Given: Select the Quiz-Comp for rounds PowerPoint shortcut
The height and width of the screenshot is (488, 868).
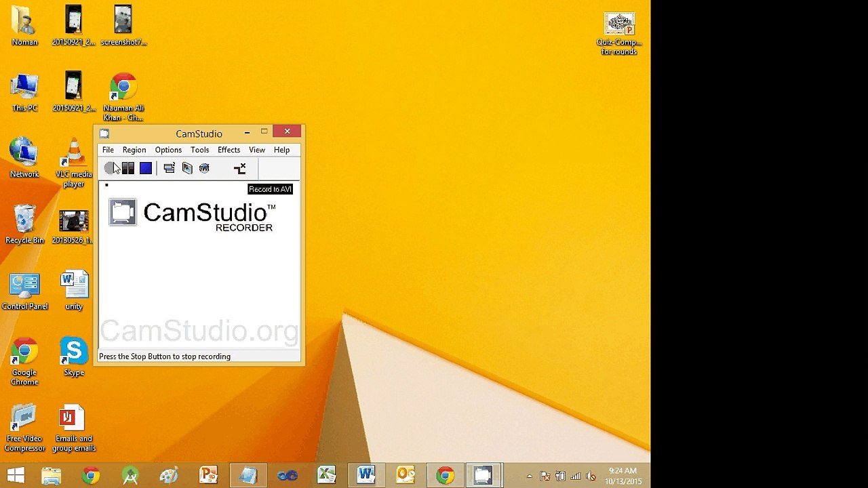Looking at the screenshot, I should tap(618, 34).
